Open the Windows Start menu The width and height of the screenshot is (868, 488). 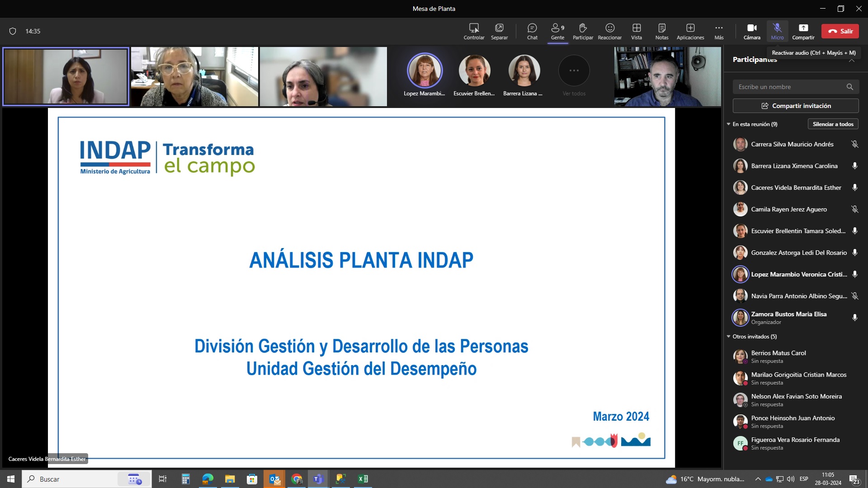[x=11, y=479]
